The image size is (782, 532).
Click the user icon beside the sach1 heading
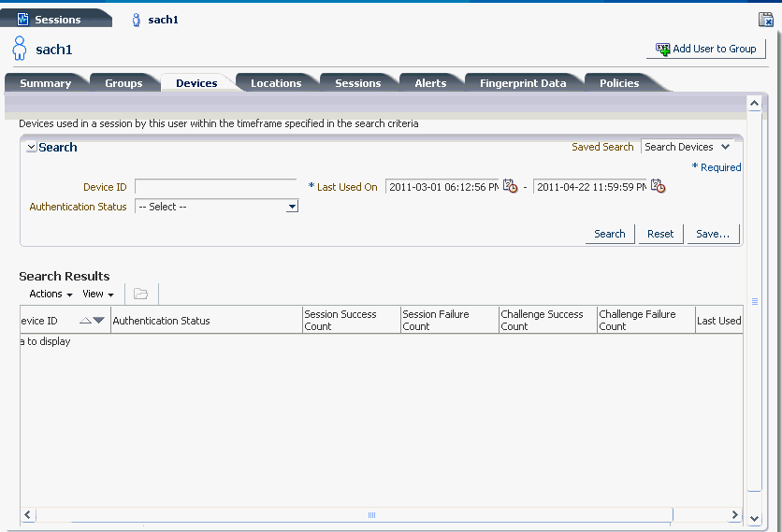pos(20,49)
